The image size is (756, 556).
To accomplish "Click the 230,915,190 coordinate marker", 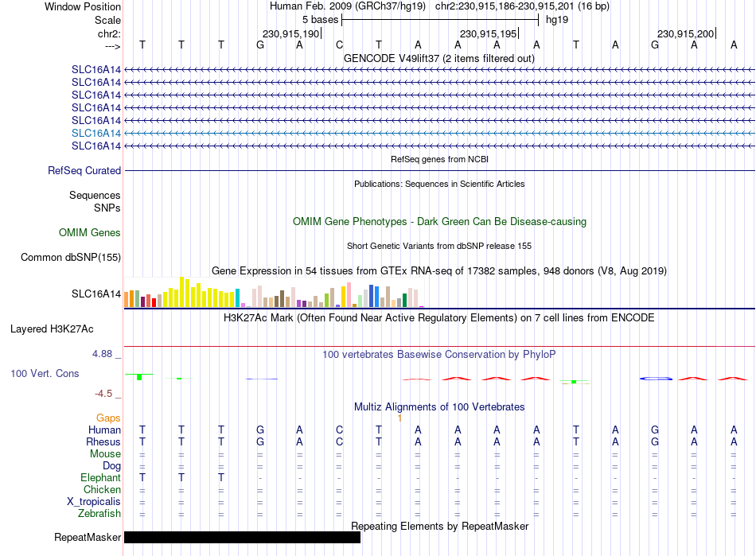I will pos(291,33).
